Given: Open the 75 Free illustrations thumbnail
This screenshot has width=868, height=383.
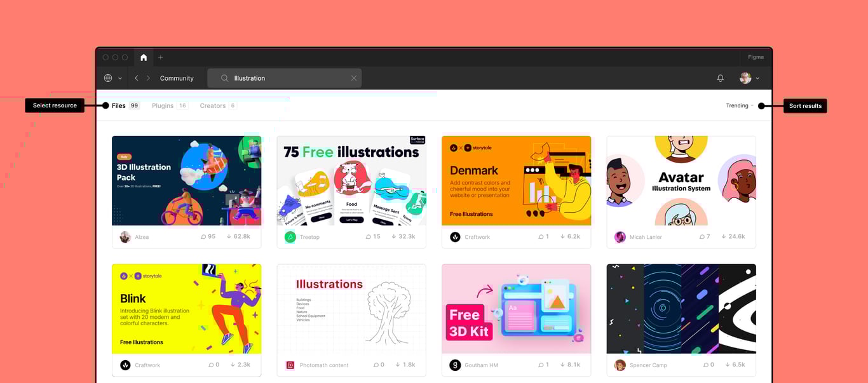Looking at the screenshot, I should click(351, 180).
